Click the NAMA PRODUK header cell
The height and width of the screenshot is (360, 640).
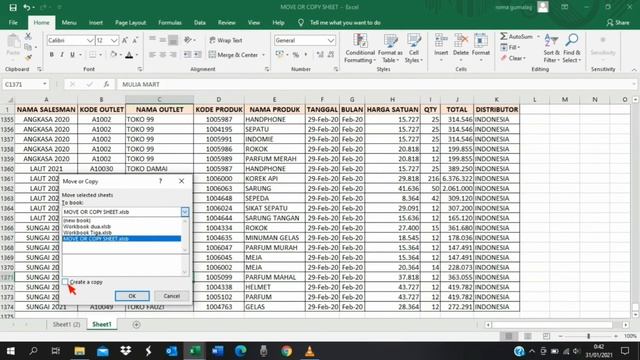[x=274, y=109]
